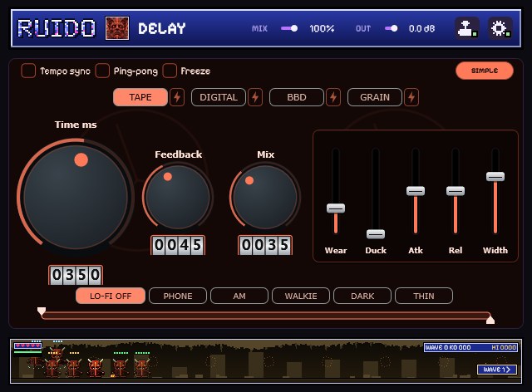Open the joystick game icon in header

coord(466,28)
